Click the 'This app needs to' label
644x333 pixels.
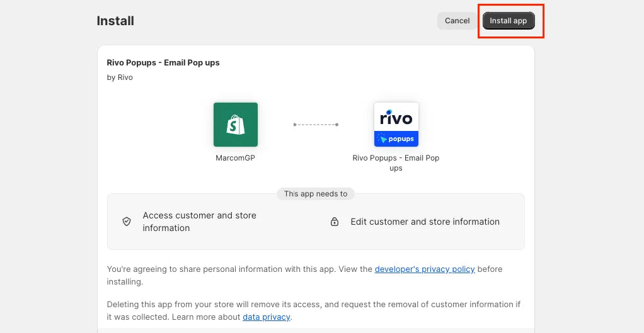click(316, 193)
